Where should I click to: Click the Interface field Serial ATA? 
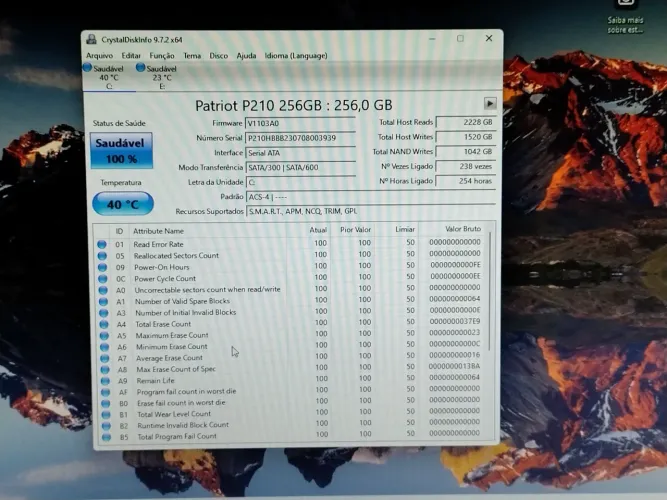pos(300,153)
